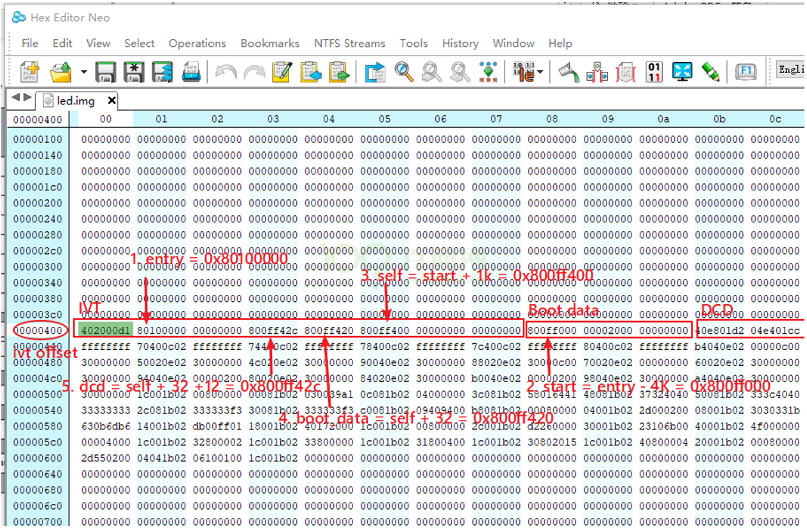The height and width of the screenshot is (532, 807).
Task: Click the Bit editing 01/11 icon
Action: click(654, 72)
